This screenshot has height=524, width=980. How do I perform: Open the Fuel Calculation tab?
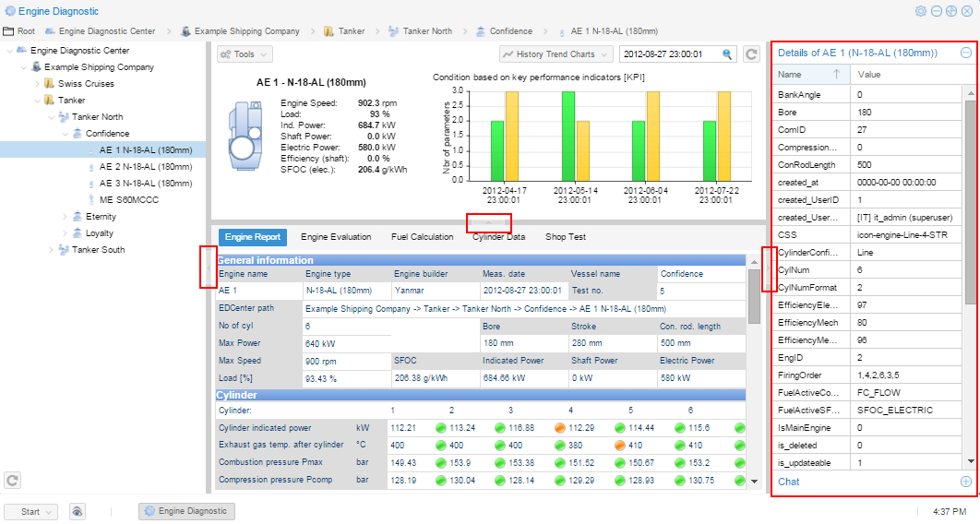(422, 237)
